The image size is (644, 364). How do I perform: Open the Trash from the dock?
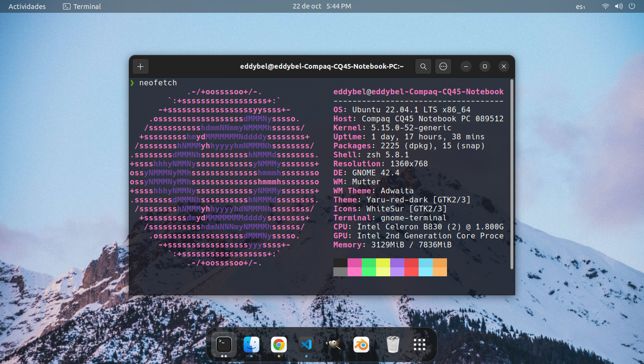pos(393,345)
